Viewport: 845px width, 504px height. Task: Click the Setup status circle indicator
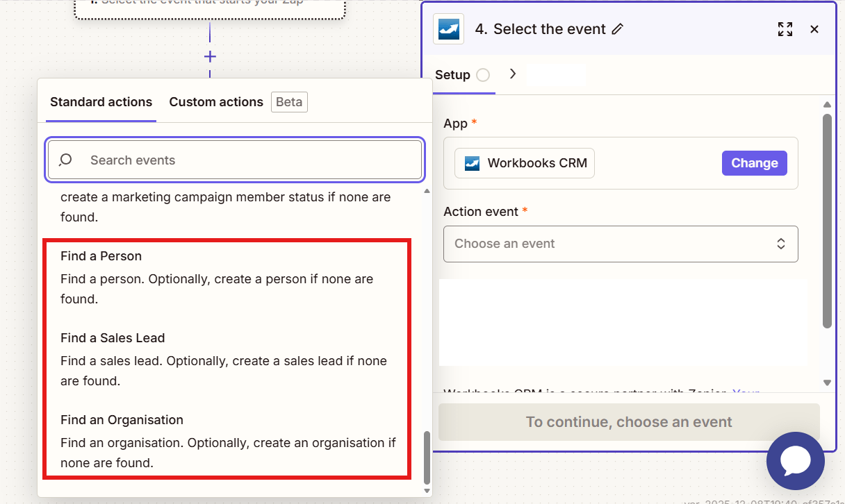tap(483, 75)
